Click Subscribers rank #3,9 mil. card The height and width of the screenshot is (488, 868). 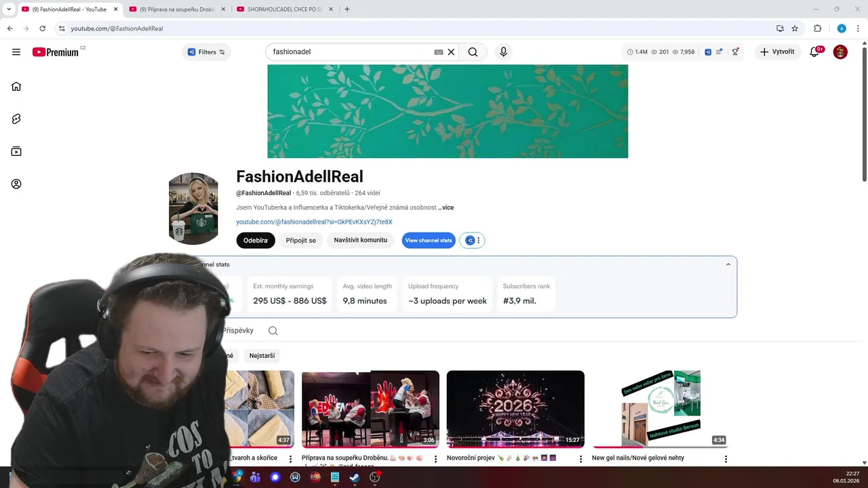526,294
